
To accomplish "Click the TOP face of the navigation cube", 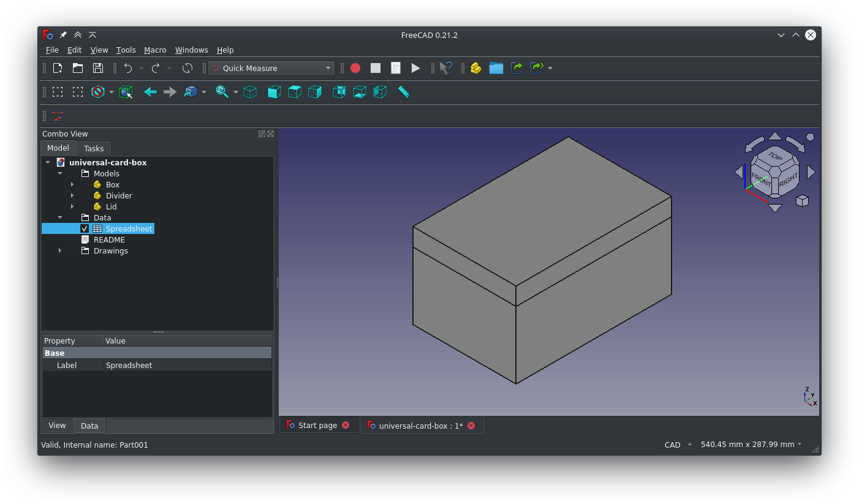I will 775,156.
